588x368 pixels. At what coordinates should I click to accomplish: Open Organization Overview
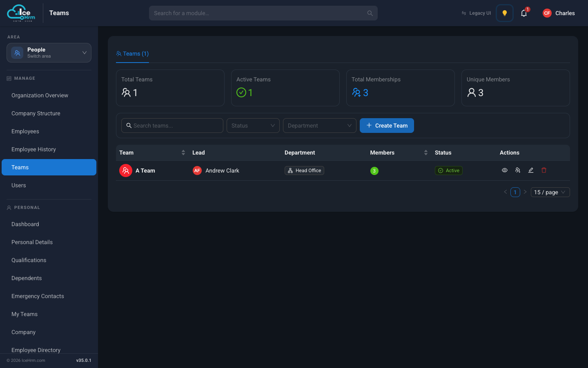(49, 95)
